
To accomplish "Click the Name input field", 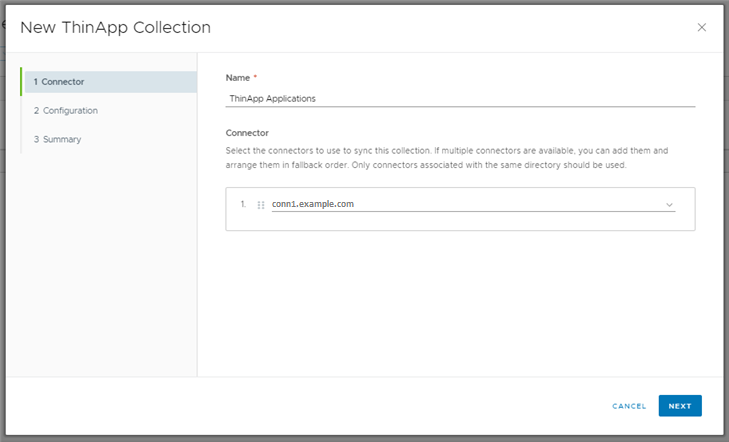I will coord(460,99).
